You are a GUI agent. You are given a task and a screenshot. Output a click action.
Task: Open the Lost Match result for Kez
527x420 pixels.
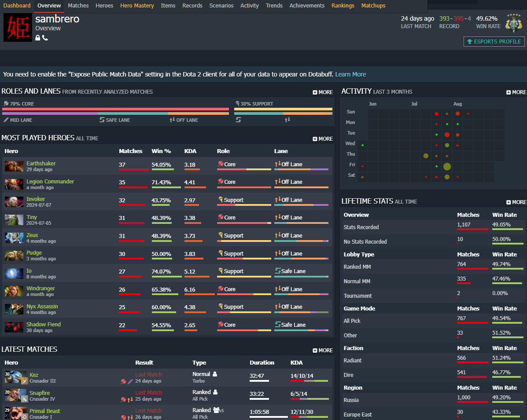(148, 374)
